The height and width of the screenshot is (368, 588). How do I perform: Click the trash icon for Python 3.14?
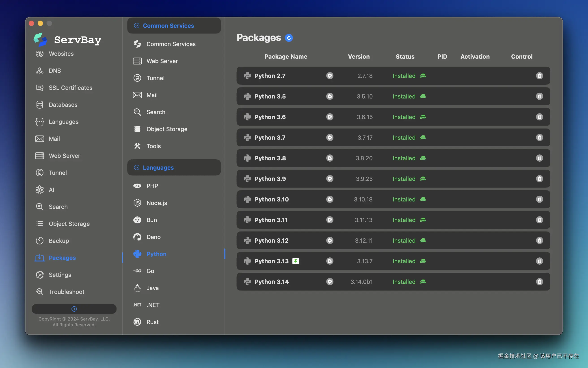click(539, 282)
